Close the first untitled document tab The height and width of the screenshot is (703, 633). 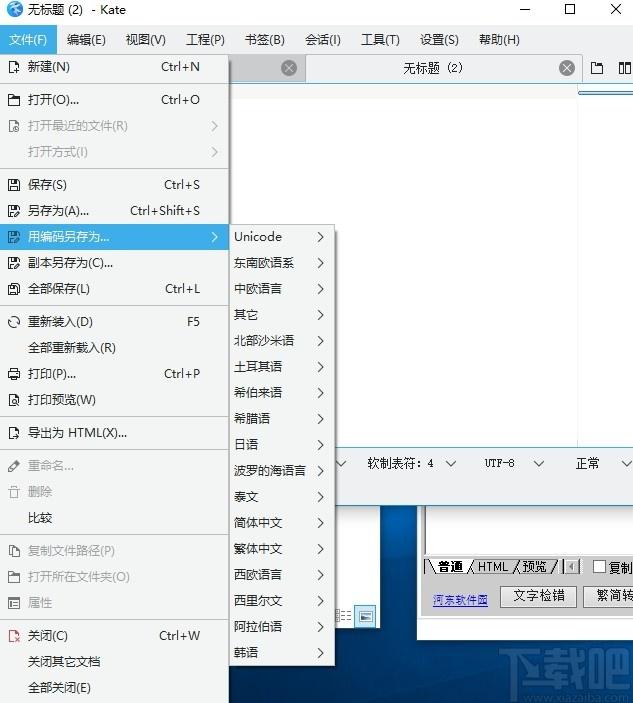point(289,68)
